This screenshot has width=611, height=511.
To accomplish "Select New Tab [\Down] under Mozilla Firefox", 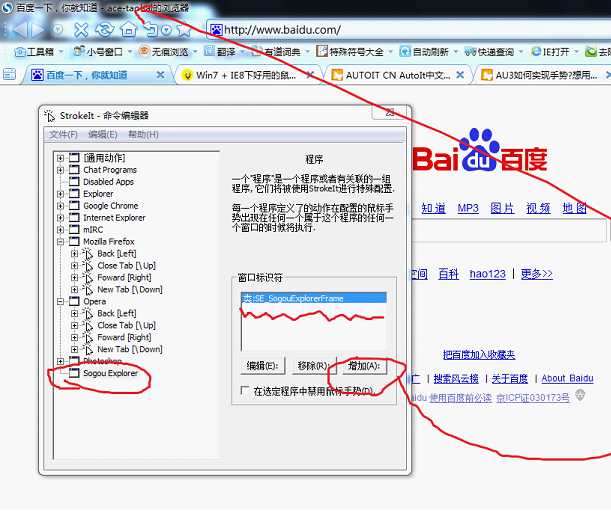I will (x=130, y=290).
